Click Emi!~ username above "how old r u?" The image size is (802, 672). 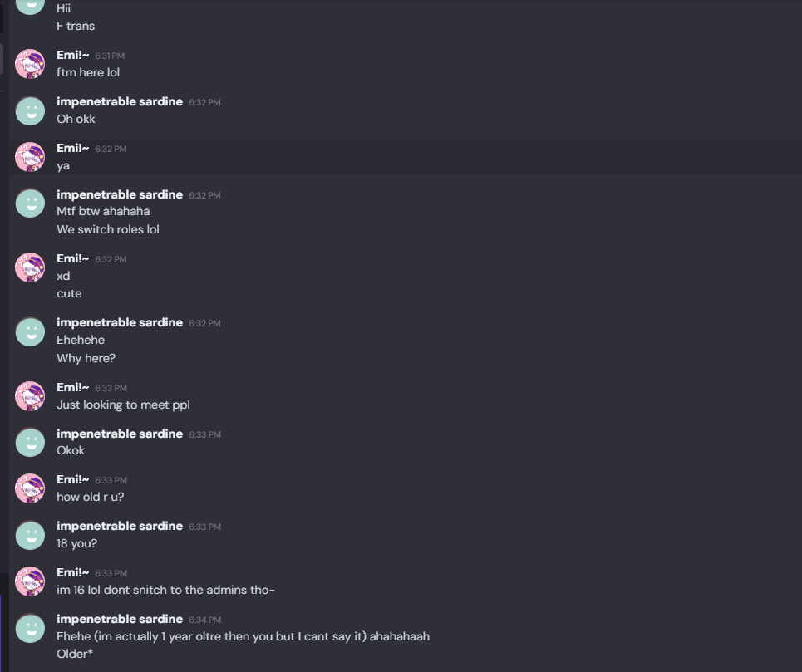(x=73, y=479)
